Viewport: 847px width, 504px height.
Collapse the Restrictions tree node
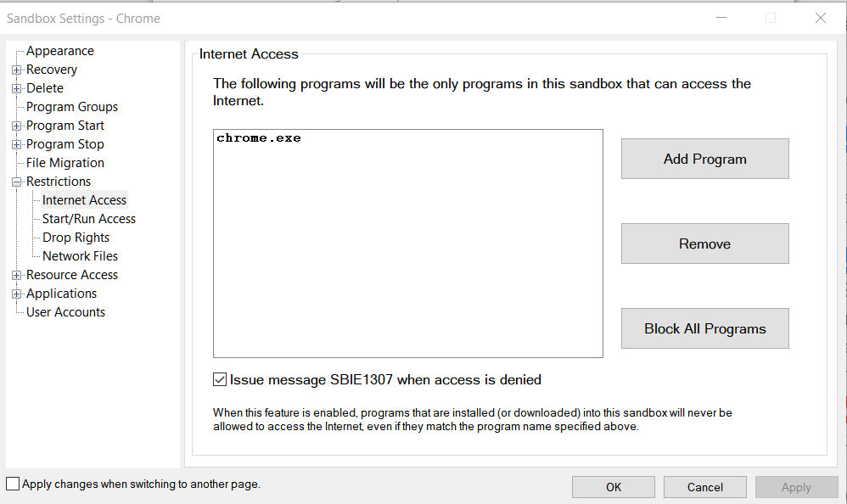[x=17, y=182]
